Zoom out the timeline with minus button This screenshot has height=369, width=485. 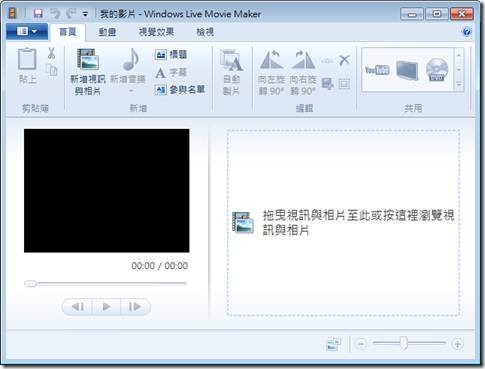click(x=361, y=344)
